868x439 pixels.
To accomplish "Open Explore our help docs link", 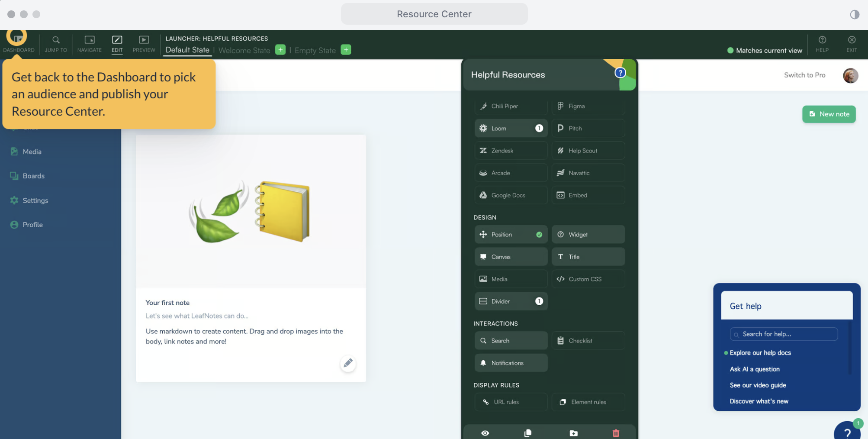I will (760, 353).
